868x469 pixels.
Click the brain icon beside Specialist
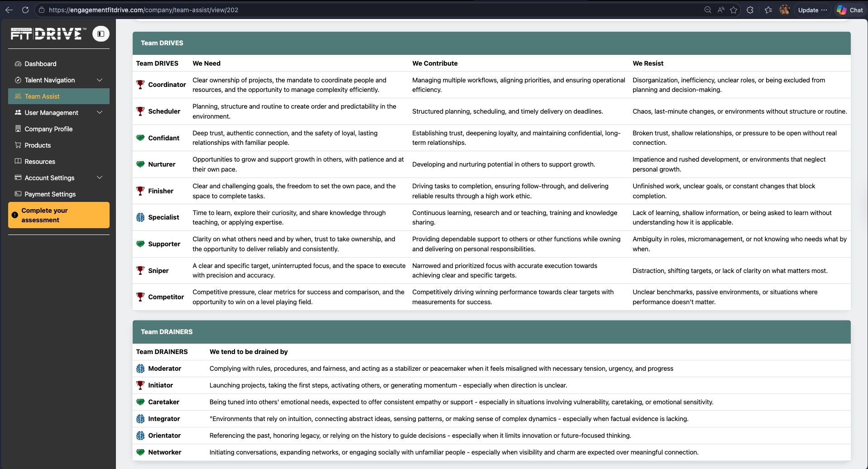coord(140,217)
